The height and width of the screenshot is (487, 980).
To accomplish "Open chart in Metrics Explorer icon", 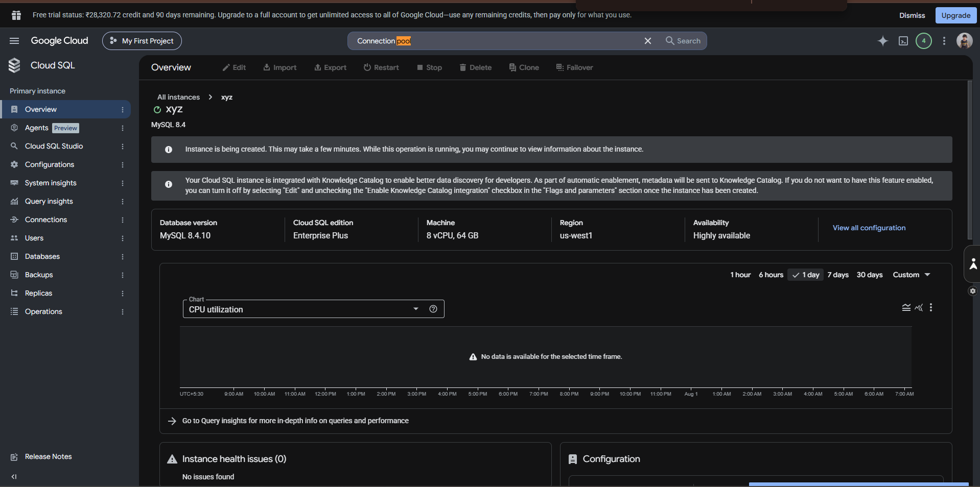I will click(919, 307).
